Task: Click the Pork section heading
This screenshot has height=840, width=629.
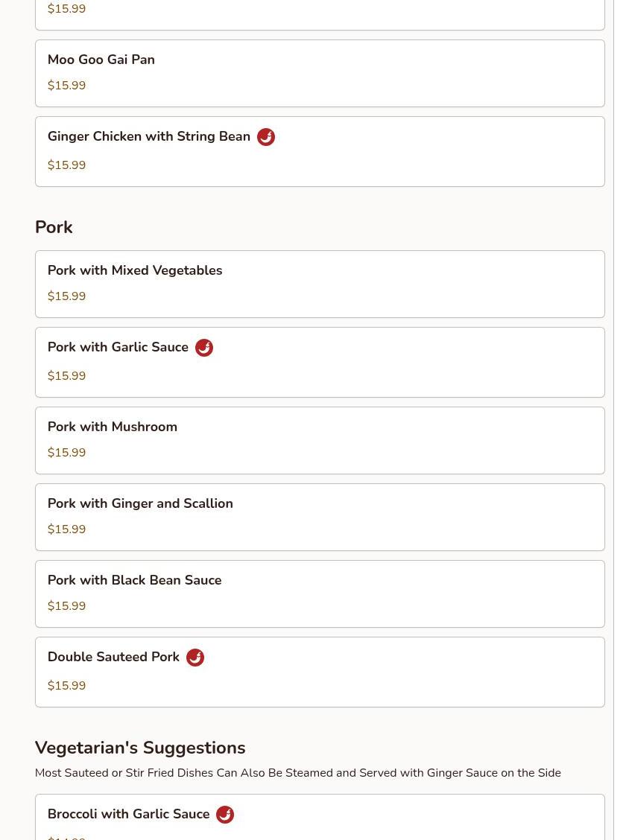Action: point(54,227)
